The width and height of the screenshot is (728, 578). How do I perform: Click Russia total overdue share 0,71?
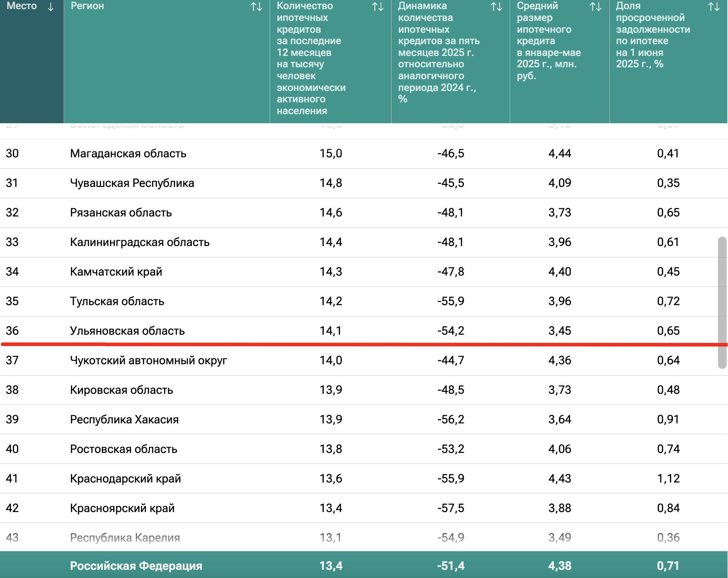[x=668, y=566]
